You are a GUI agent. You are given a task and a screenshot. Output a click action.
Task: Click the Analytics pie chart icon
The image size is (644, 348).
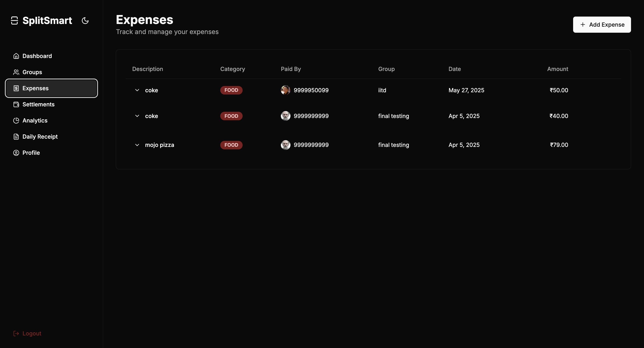click(x=16, y=120)
